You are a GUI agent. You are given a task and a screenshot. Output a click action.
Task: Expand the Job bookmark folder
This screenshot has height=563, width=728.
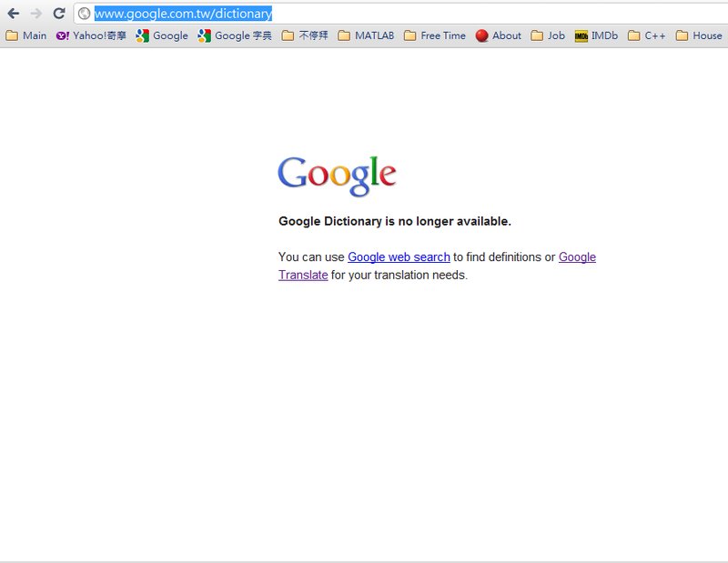tap(548, 35)
